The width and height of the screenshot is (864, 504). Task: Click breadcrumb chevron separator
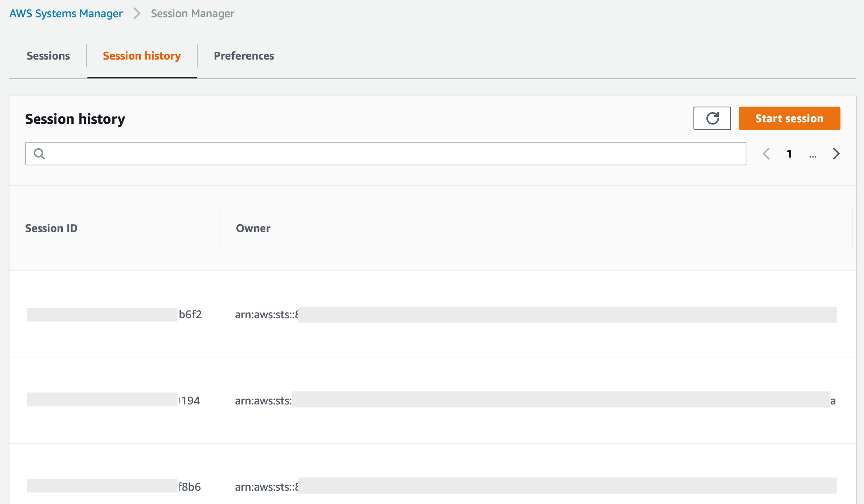137,14
